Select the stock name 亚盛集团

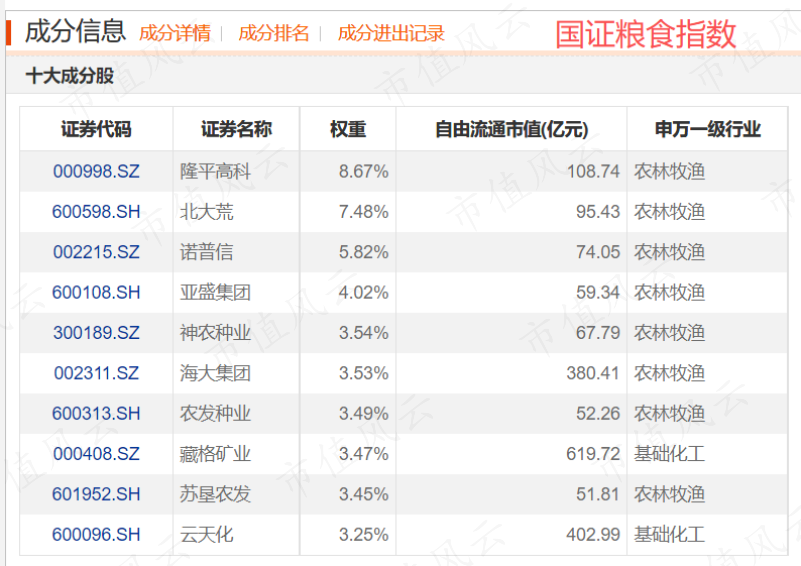[x=215, y=292]
